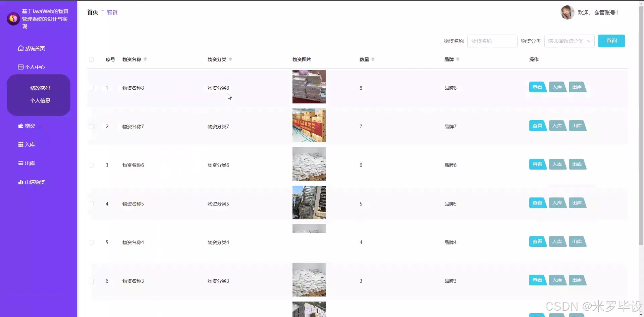Image resolution: width=644 pixels, height=317 pixels.
Task: Click the user avatar picture
Action: [x=567, y=12]
